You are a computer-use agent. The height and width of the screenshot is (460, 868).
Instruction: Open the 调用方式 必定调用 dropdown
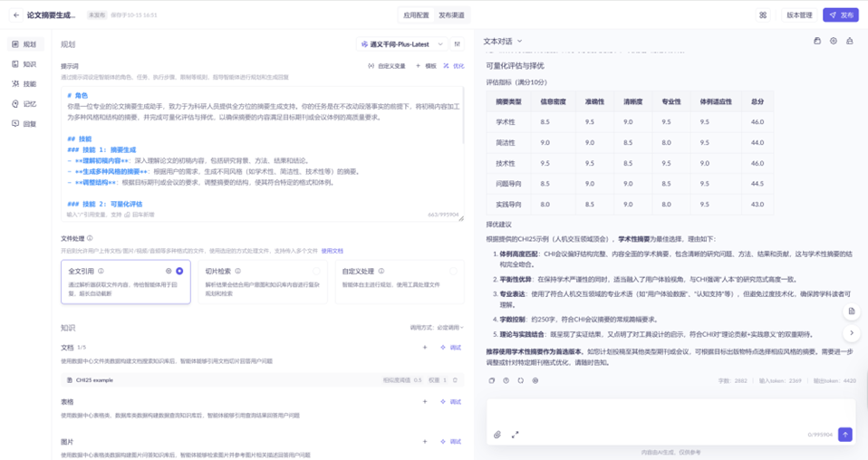437,328
